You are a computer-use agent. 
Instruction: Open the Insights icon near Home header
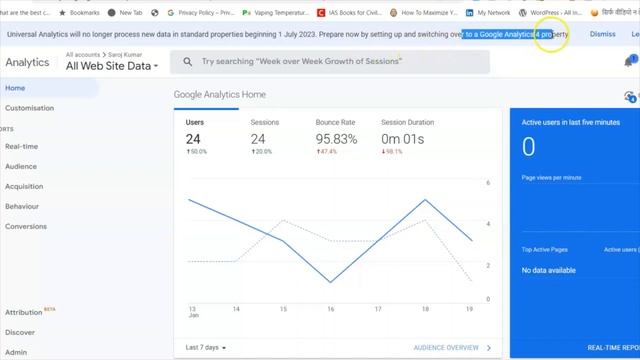(x=630, y=97)
